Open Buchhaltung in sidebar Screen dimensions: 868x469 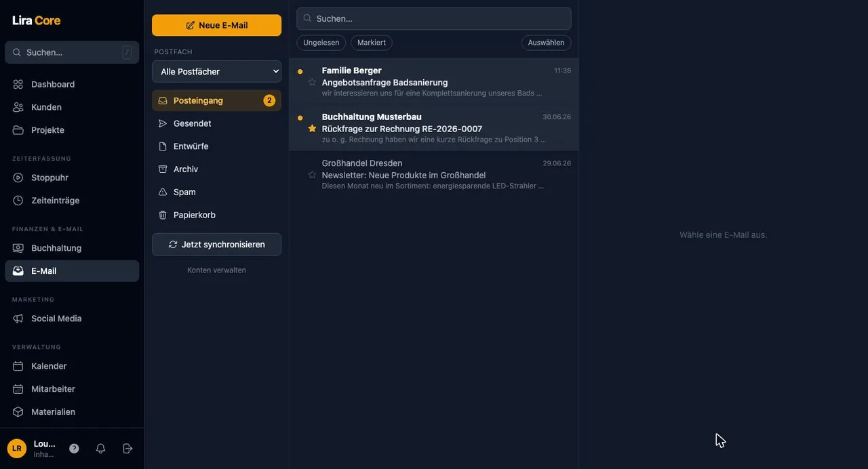pyautogui.click(x=72, y=248)
